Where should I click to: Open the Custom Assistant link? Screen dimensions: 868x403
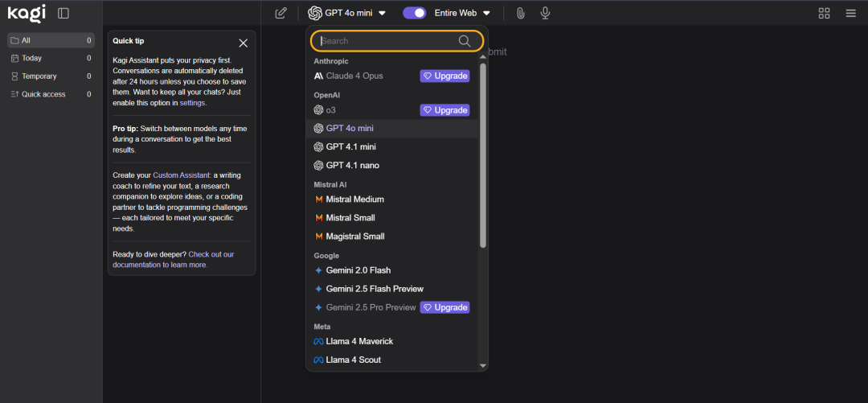coord(181,175)
